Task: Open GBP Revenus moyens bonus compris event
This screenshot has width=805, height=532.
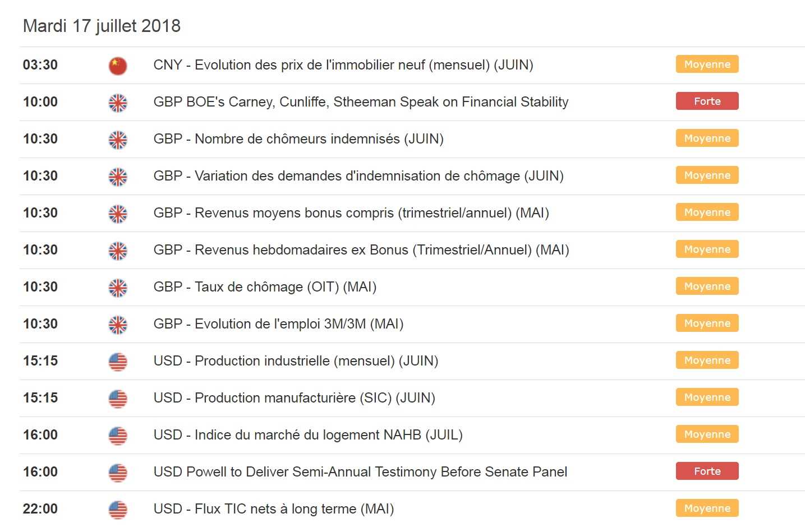Action: 351,213
